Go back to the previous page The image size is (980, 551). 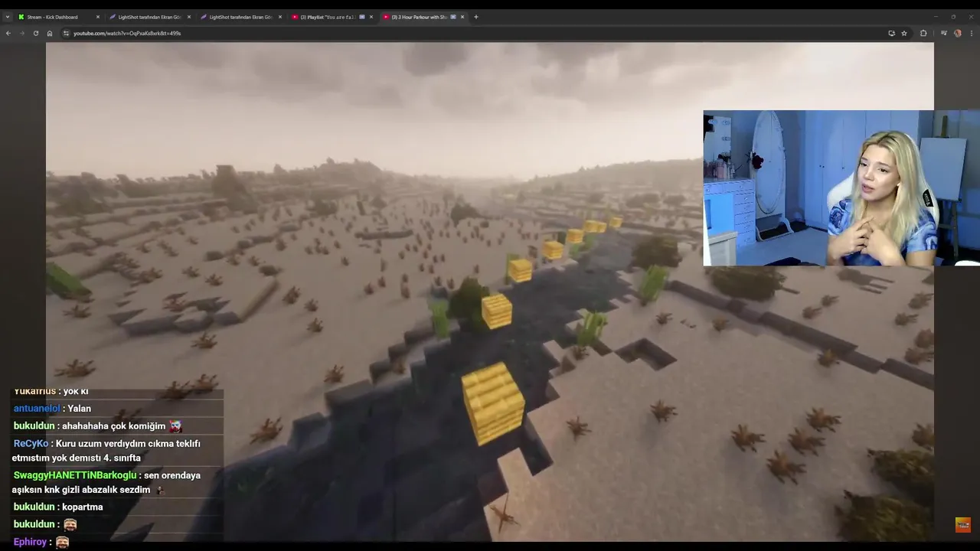point(8,33)
